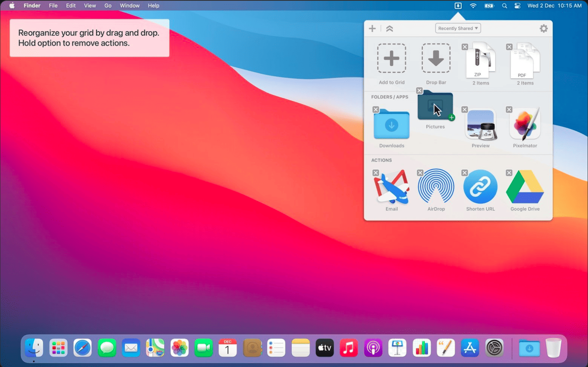The image size is (588, 367).
Task: Open the ZIP 2 Items stack
Action: (x=481, y=64)
